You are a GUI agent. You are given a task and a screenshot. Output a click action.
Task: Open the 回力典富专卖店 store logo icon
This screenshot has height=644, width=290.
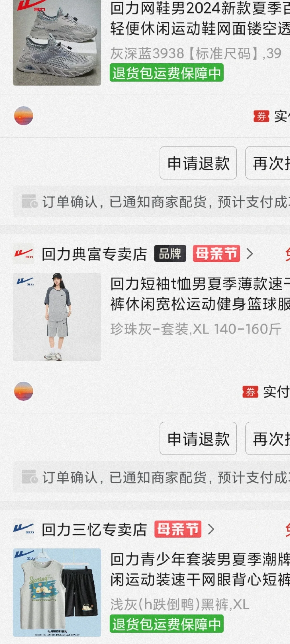click(x=24, y=254)
